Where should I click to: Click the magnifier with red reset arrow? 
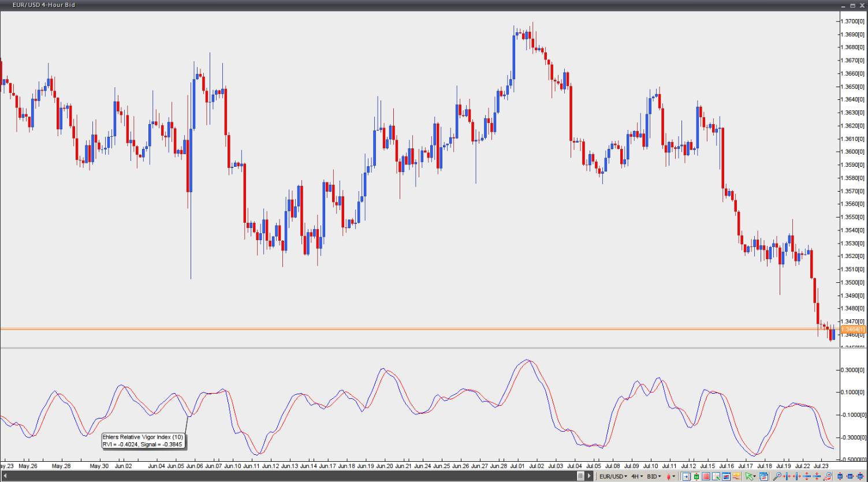[x=827, y=476]
